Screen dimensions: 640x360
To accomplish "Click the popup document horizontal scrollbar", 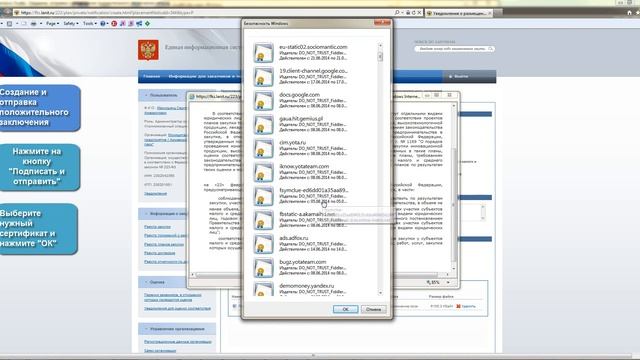I will [316, 275].
